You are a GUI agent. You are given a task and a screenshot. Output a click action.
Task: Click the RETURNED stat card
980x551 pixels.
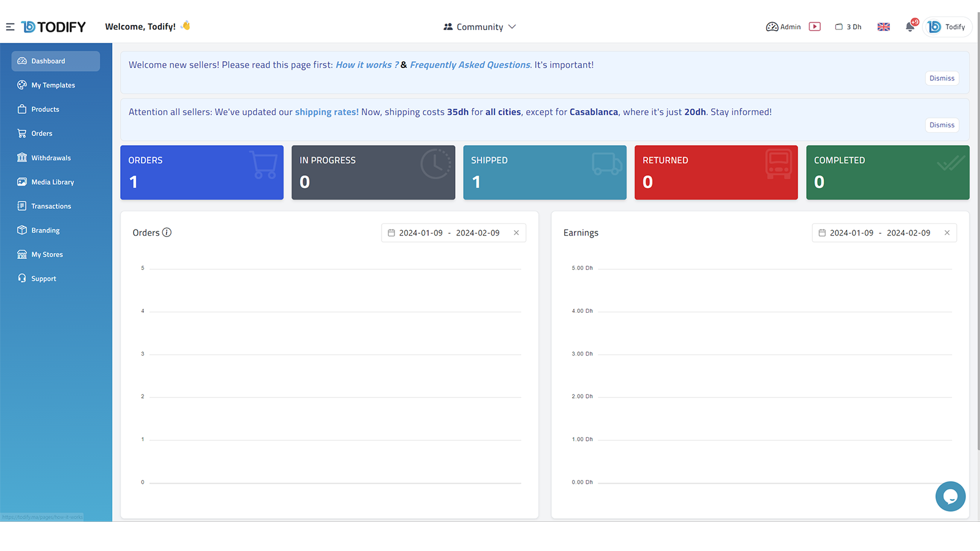click(x=716, y=173)
